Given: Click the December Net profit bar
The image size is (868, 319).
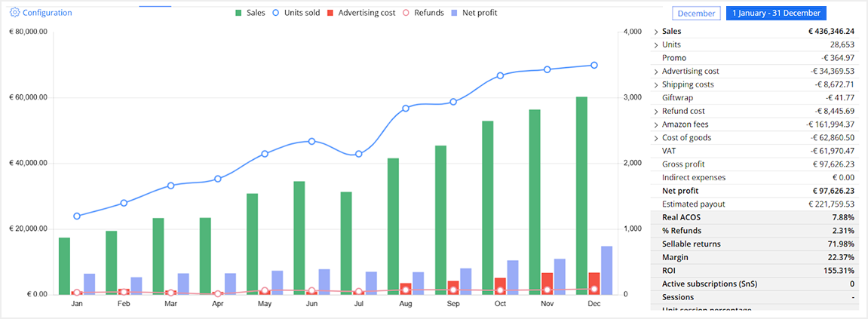Looking at the screenshot, I should coord(607,270).
